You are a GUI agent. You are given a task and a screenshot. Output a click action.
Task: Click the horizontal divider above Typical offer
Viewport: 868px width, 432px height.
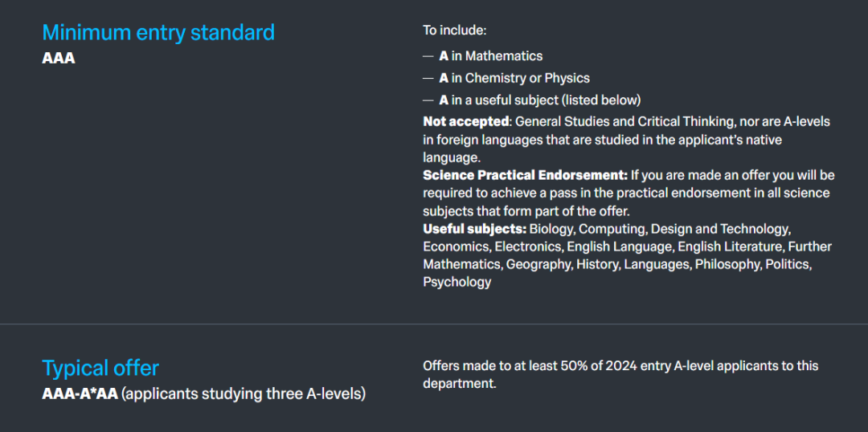coord(434,324)
